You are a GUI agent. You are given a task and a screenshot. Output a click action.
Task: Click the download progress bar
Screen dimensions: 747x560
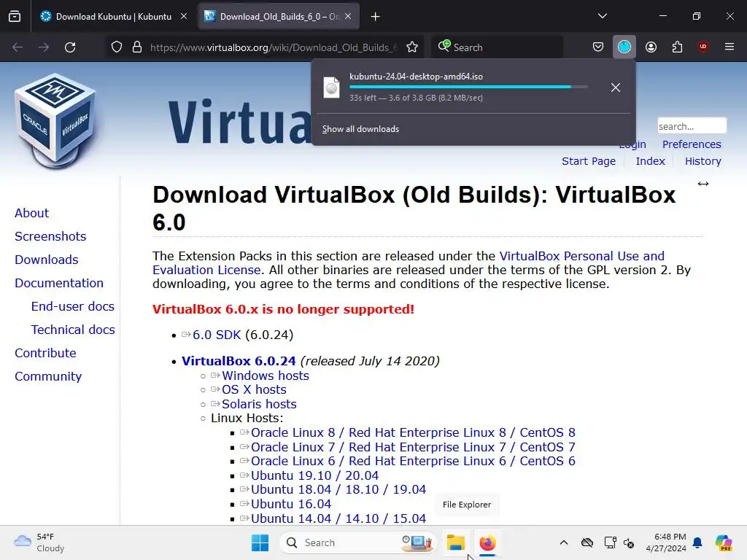pos(468,87)
